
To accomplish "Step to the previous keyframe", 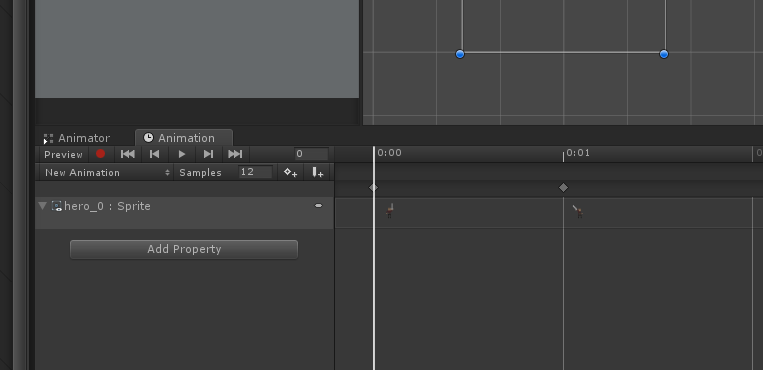I will [154, 154].
